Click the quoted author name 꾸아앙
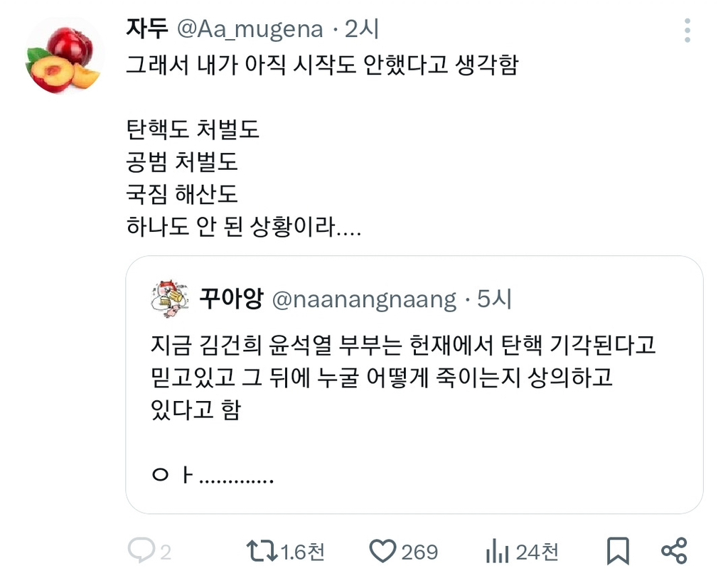This screenshot has width=728, height=583. click(x=231, y=299)
